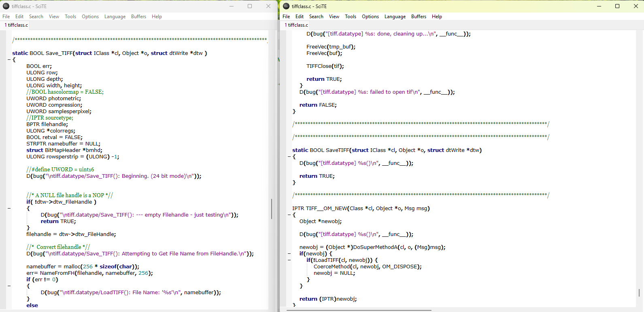Click 'FreeVec(tmp_buf);' line in right window
Viewport: 644px width, 312px height.
pos(331,46)
